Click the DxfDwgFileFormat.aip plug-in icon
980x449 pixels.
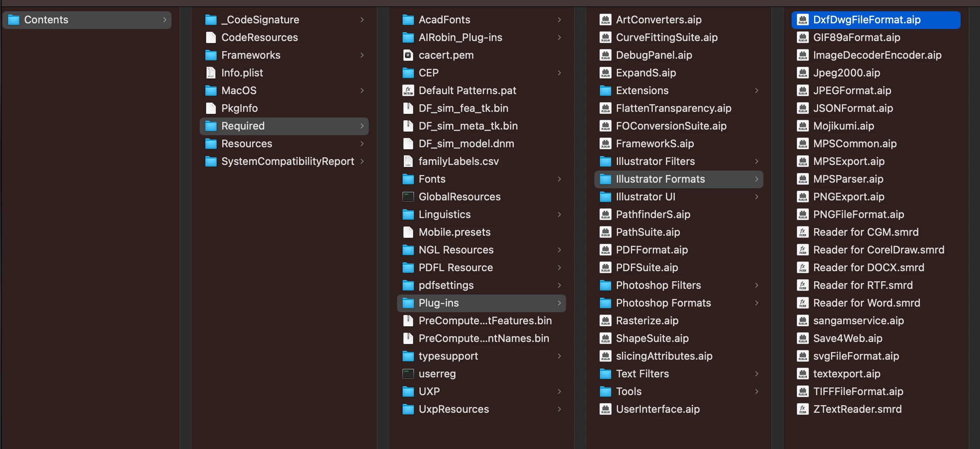click(802, 20)
